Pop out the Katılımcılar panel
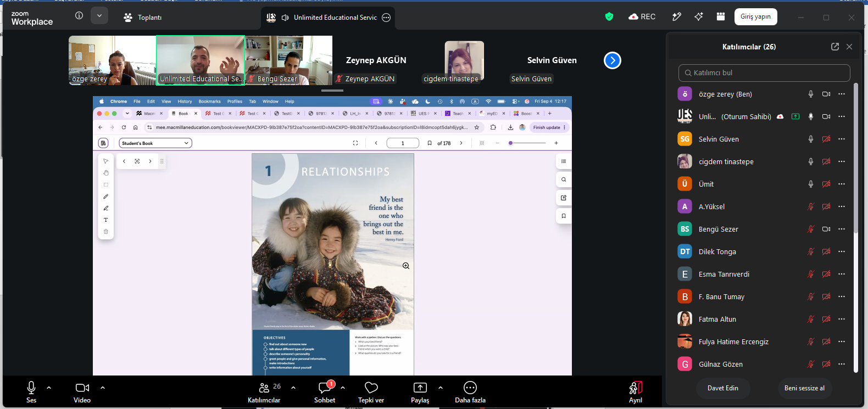 [835, 47]
